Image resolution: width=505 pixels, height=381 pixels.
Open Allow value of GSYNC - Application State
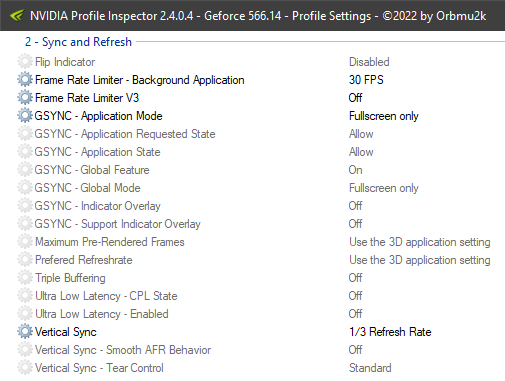coord(361,152)
